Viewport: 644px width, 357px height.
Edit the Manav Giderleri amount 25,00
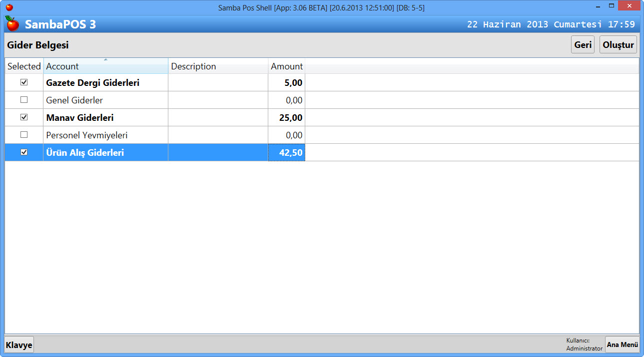point(286,118)
